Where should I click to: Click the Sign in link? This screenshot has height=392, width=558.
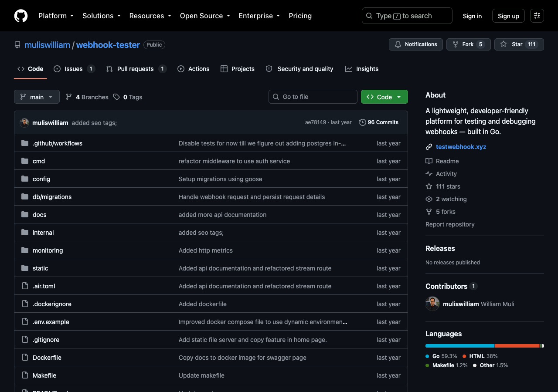click(x=472, y=16)
